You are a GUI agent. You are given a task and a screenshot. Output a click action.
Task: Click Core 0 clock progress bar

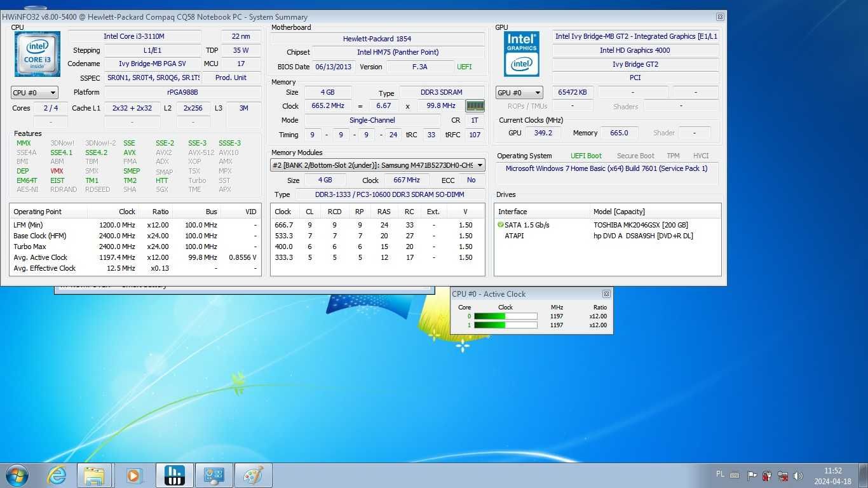coord(505,316)
